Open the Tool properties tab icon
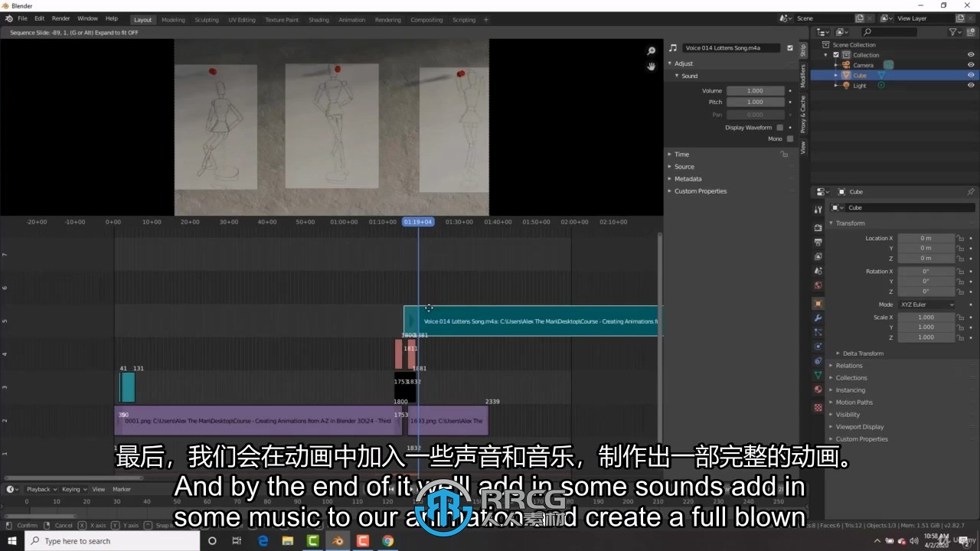 [818, 209]
